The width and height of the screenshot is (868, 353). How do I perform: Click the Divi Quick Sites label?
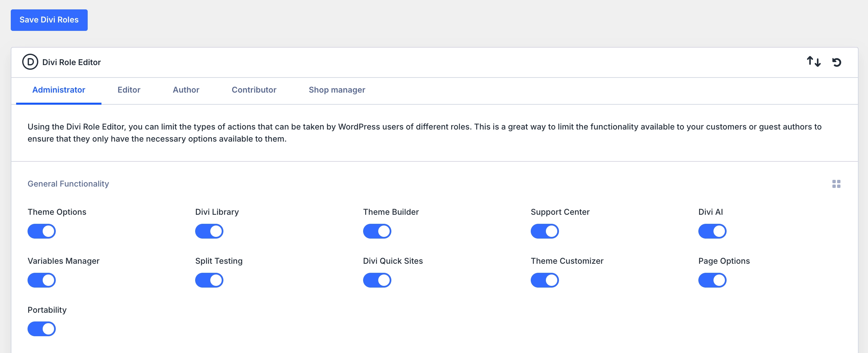tap(393, 261)
